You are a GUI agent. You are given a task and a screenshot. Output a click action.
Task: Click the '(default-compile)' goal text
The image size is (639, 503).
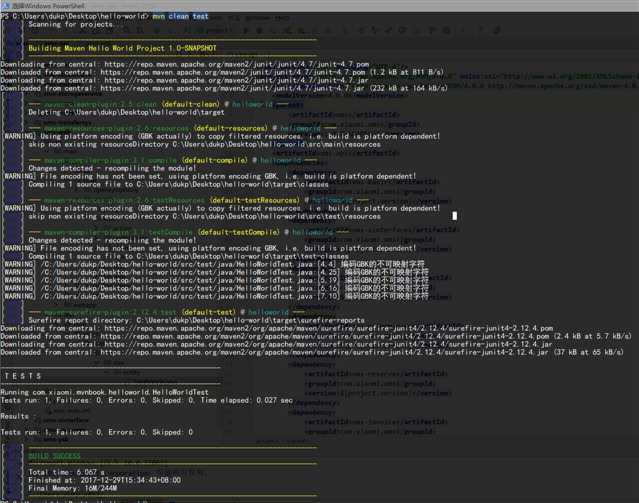(x=215, y=160)
